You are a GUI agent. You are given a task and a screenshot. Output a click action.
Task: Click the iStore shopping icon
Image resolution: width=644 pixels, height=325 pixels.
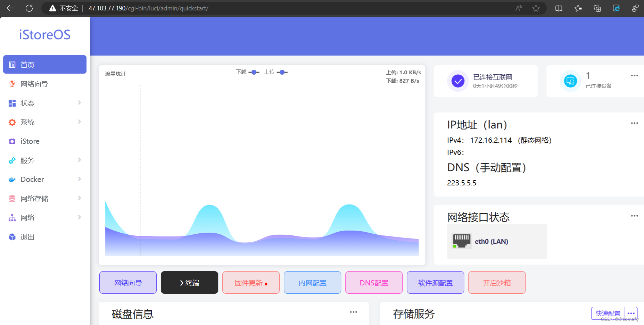tap(12, 141)
